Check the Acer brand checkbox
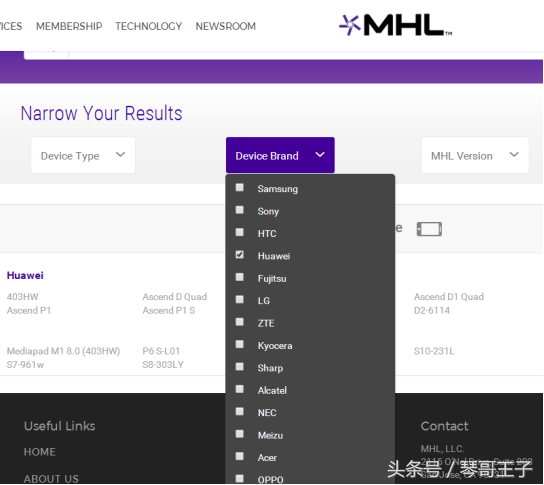The width and height of the screenshot is (544, 485). 239,456
